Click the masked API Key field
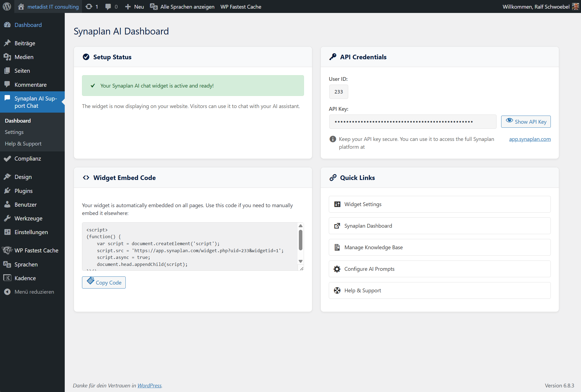Image resolution: width=581 pixels, height=392 pixels. [413, 122]
